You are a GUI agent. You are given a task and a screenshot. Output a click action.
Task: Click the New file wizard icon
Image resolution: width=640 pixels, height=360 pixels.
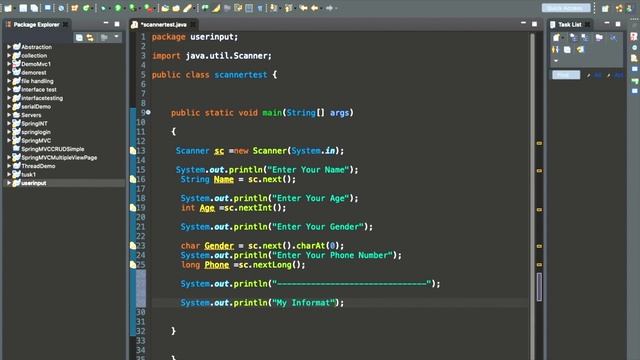[x=8, y=8]
